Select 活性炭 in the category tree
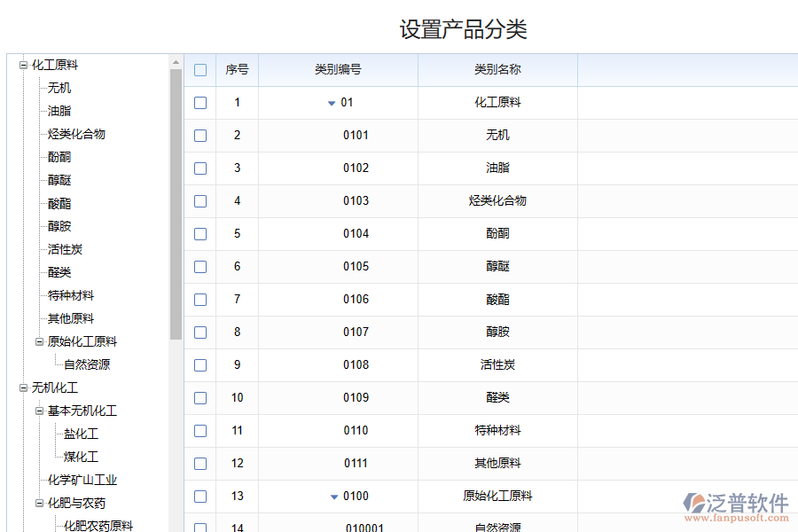Image resolution: width=798 pixels, height=532 pixels. point(65,249)
